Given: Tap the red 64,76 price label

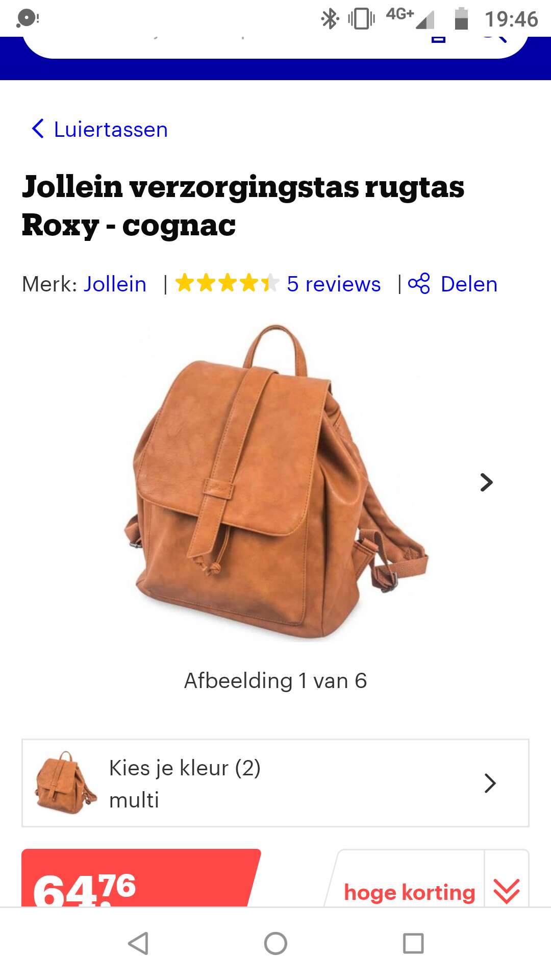Looking at the screenshot, I should (141, 878).
